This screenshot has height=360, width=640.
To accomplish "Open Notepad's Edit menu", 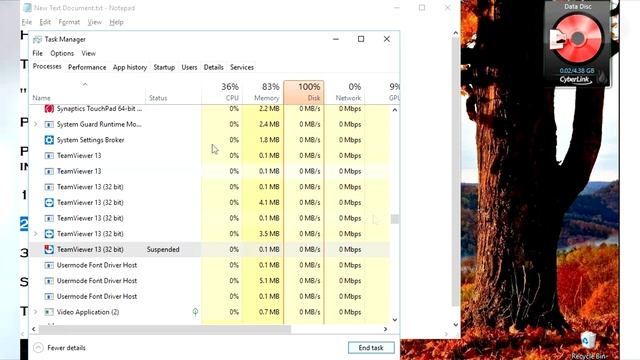I will [x=45, y=22].
